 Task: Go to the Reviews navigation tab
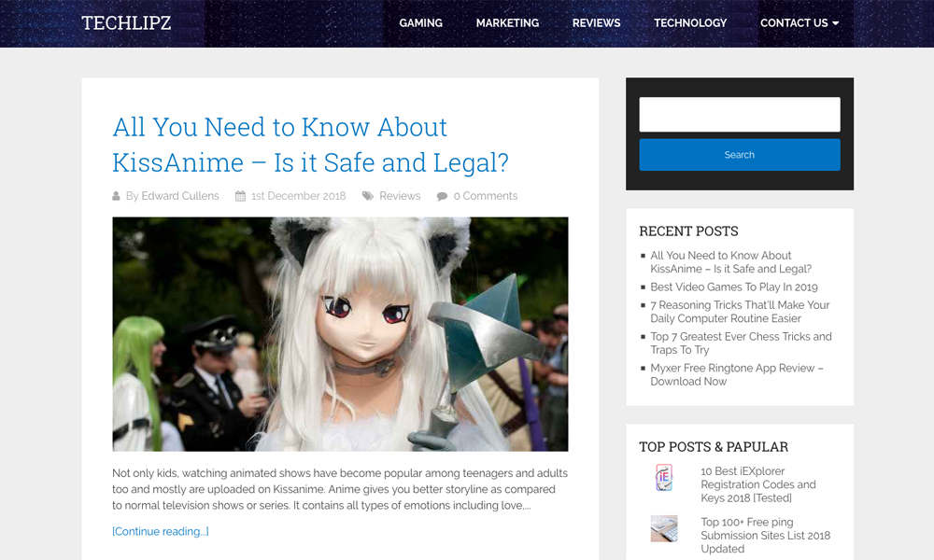pos(596,23)
